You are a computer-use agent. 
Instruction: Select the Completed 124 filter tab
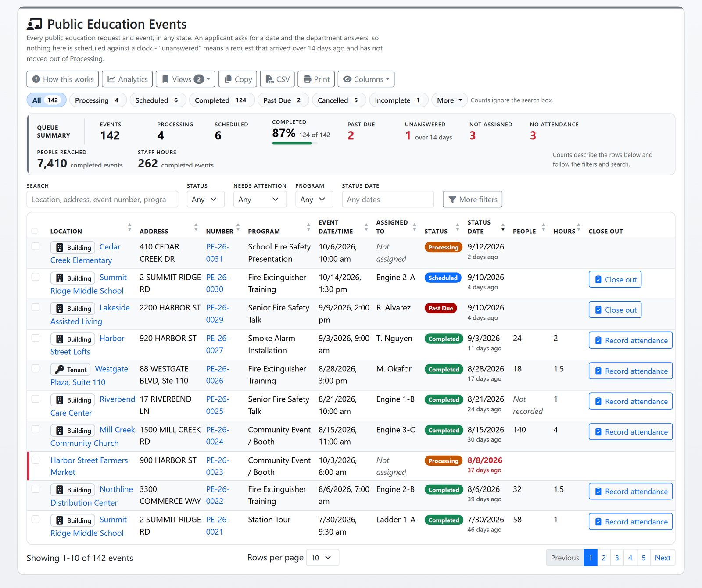pyautogui.click(x=222, y=100)
